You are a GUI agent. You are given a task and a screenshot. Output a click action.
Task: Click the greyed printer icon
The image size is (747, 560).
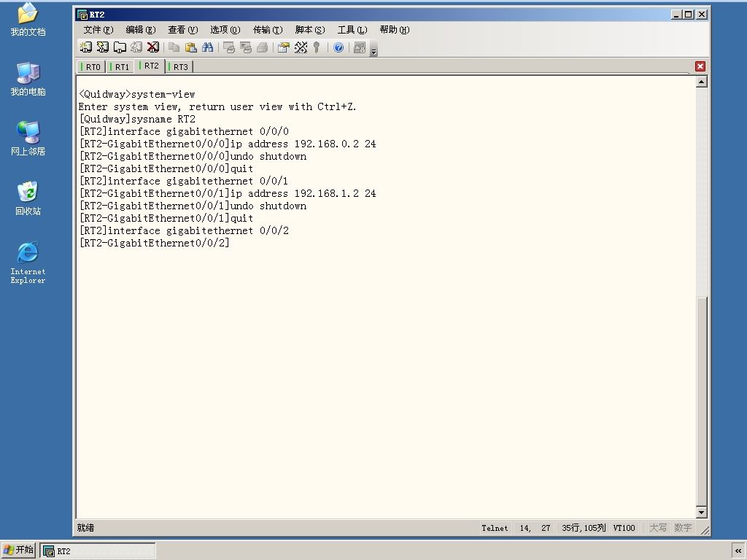(x=263, y=47)
